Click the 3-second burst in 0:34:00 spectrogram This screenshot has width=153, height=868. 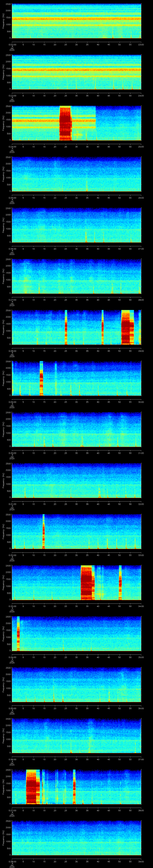(18, 633)
